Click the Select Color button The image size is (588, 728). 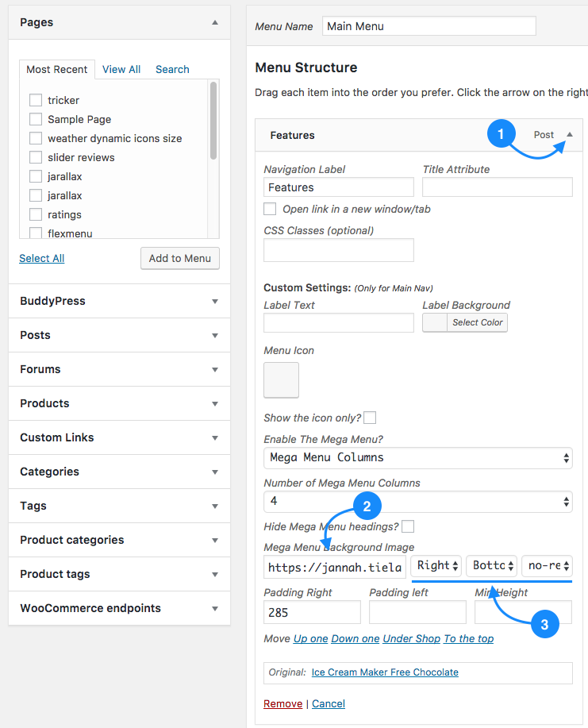(478, 322)
